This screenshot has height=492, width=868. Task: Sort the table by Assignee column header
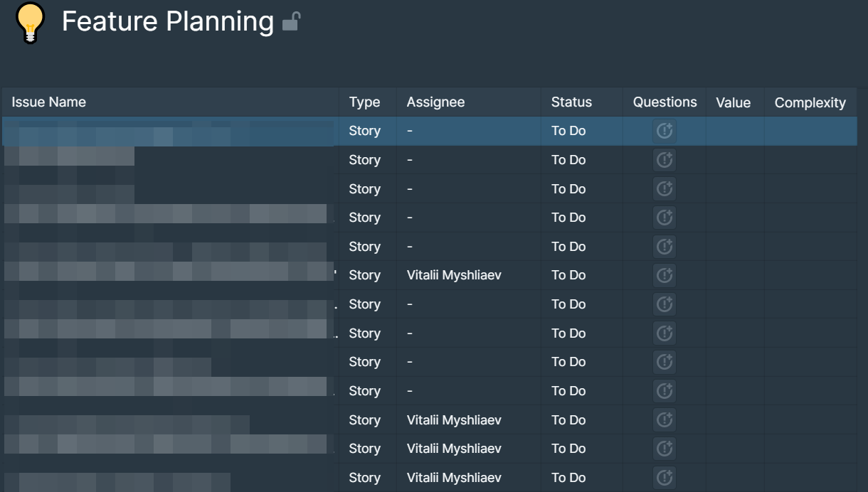pos(435,102)
